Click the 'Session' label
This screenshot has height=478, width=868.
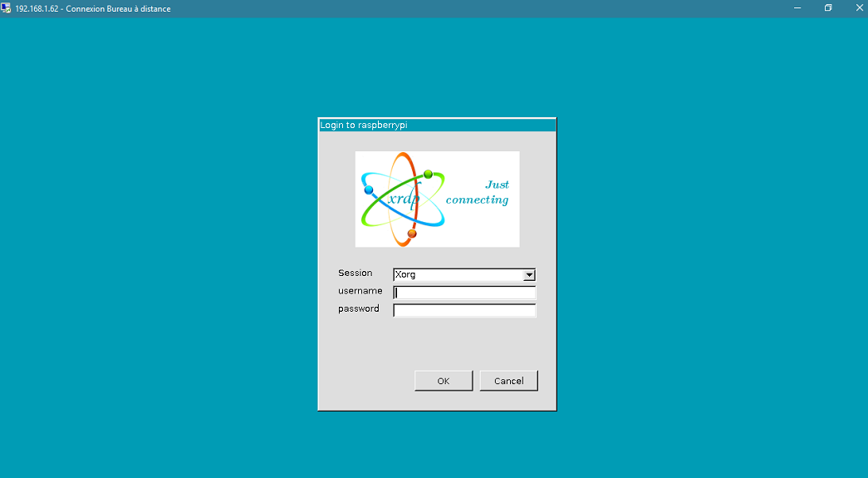click(x=356, y=273)
